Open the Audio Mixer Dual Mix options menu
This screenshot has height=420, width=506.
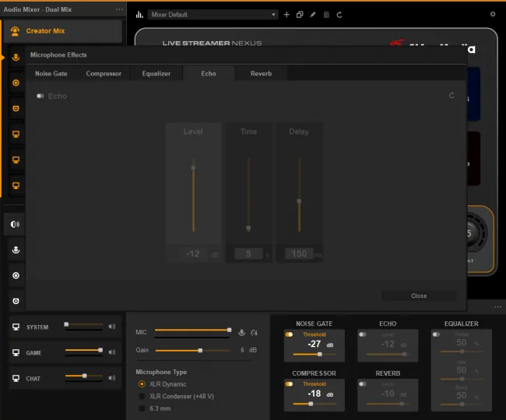click(x=119, y=9)
